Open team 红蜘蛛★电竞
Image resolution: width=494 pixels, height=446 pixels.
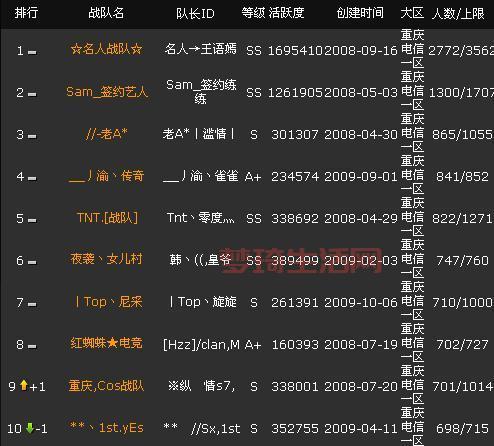106,343
